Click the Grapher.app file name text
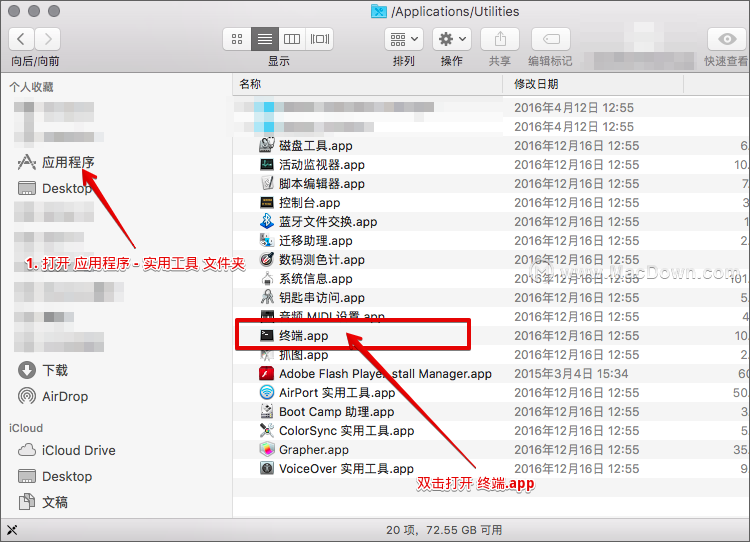This screenshot has width=750, height=542. point(314,450)
